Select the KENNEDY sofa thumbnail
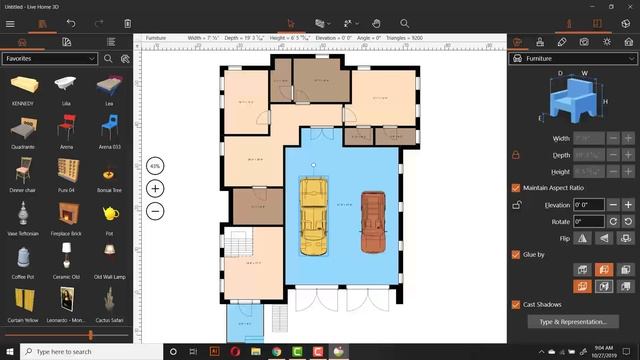Viewport: 640px width, 360px height. (x=23, y=85)
